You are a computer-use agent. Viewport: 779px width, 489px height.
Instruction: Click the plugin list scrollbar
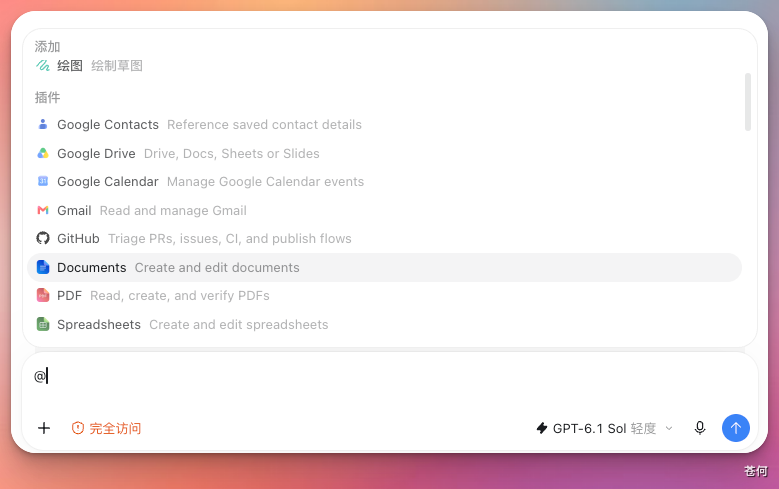(x=748, y=102)
